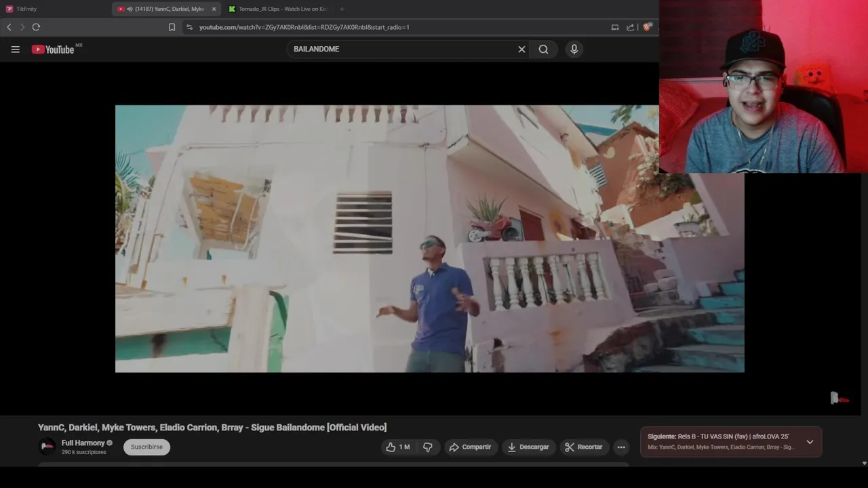Like the video (1 M)
This screenshot has width=868, height=488.
(x=398, y=447)
